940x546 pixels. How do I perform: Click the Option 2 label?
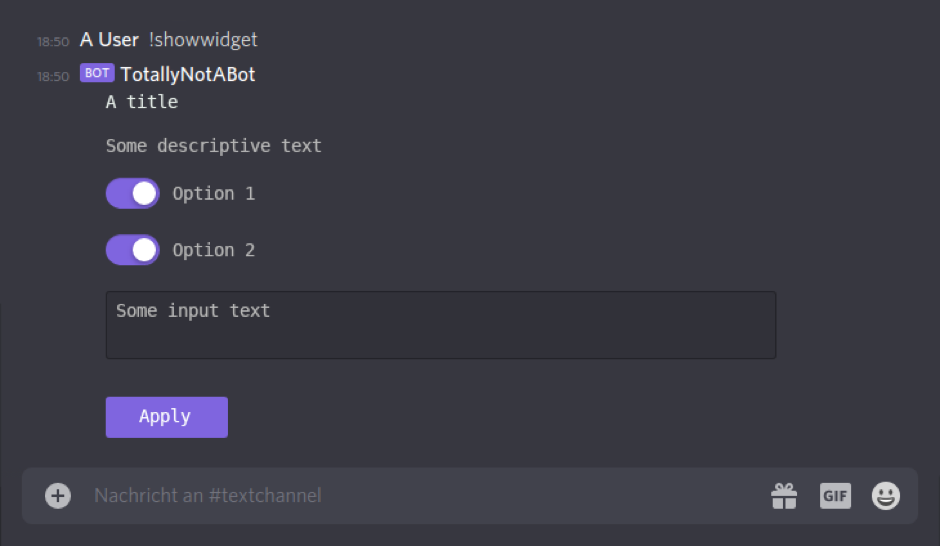tap(213, 250)
